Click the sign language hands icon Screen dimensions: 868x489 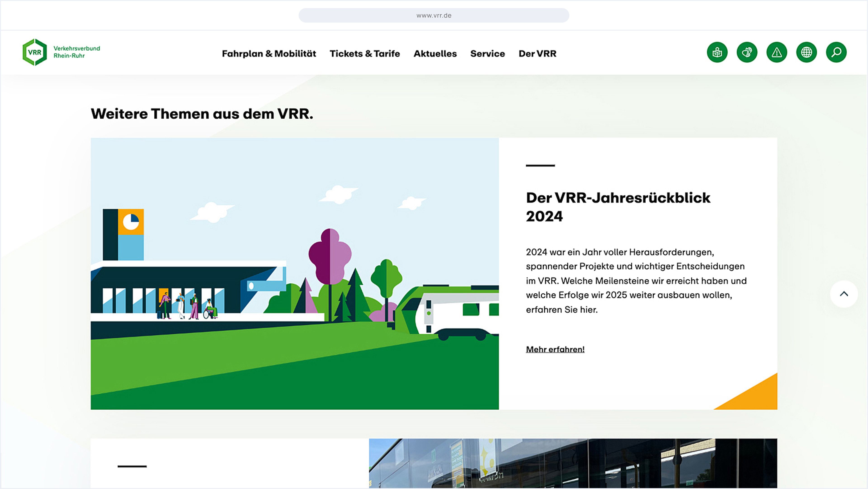click(x=747, y=52)
